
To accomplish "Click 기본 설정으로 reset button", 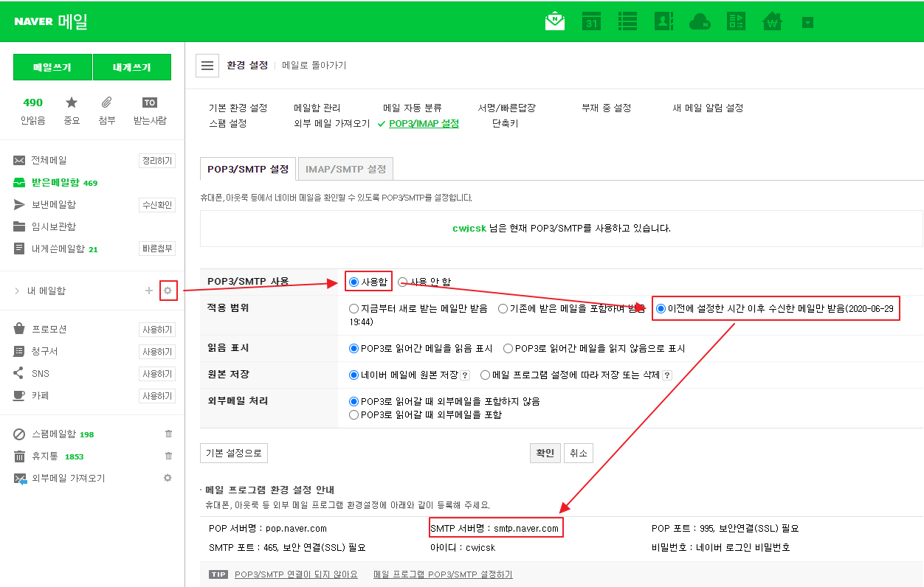I will point(234,453).
